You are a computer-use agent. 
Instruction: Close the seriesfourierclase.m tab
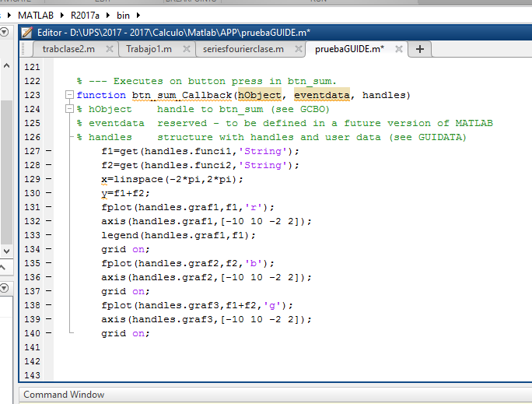click(x=297, y=49)
